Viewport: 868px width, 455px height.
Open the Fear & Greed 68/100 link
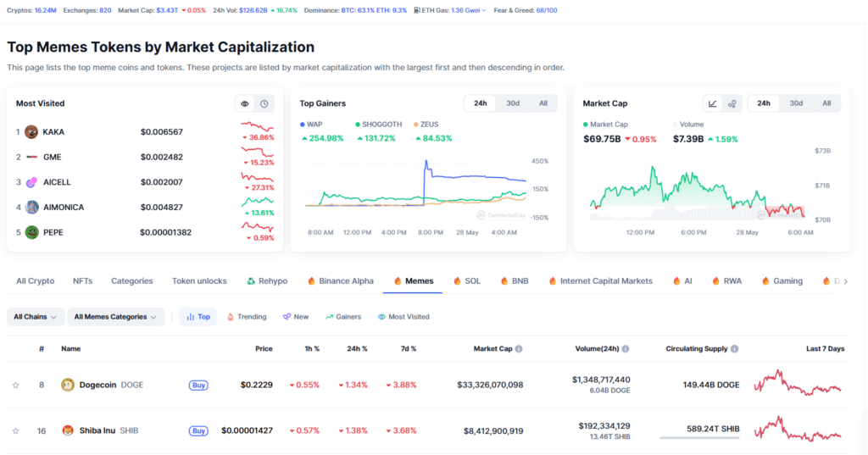526,10
